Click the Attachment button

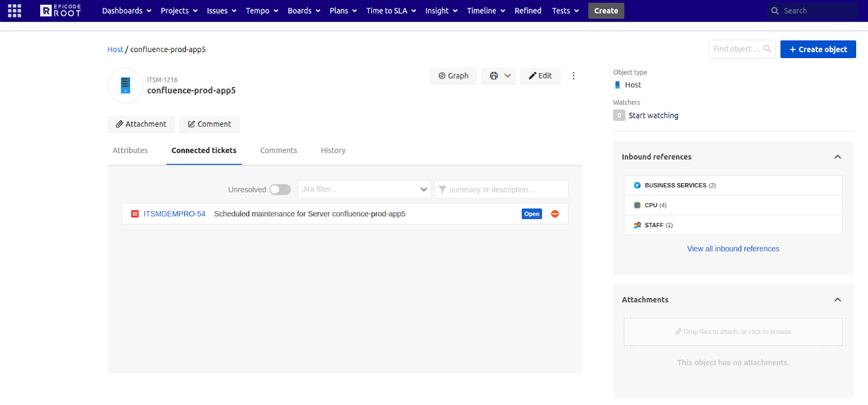[141, 124]
